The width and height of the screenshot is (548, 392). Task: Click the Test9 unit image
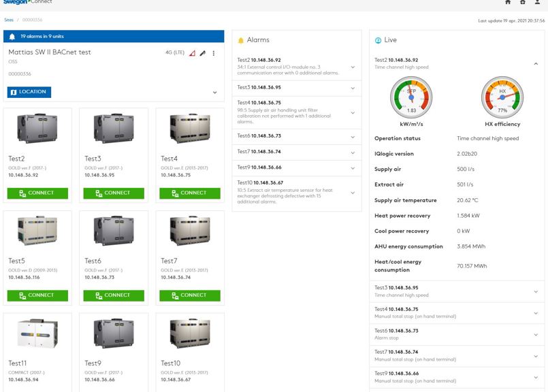click(x=114, y=333)
